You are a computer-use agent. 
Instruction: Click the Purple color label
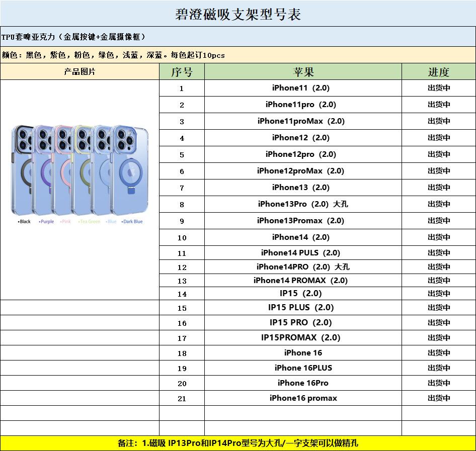[46, 222]
